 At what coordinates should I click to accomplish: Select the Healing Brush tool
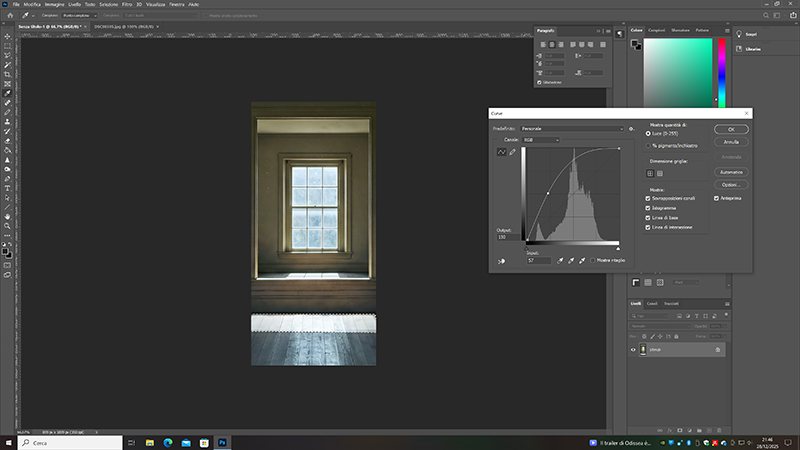(x=7, y=103)
